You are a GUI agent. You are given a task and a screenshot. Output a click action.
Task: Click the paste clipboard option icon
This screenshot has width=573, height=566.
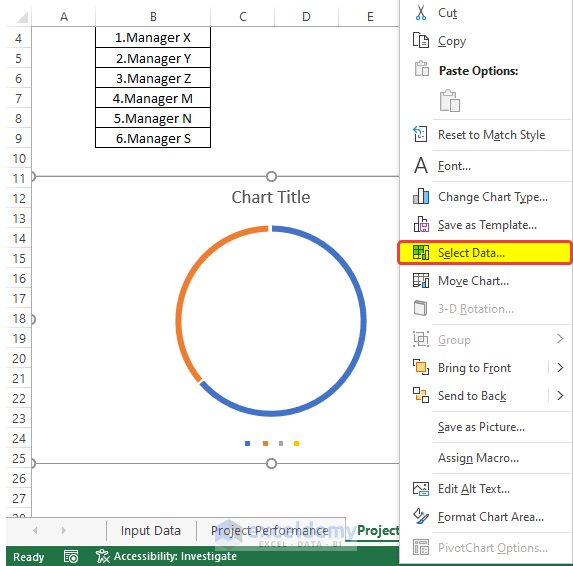click(x=449, y=100)
